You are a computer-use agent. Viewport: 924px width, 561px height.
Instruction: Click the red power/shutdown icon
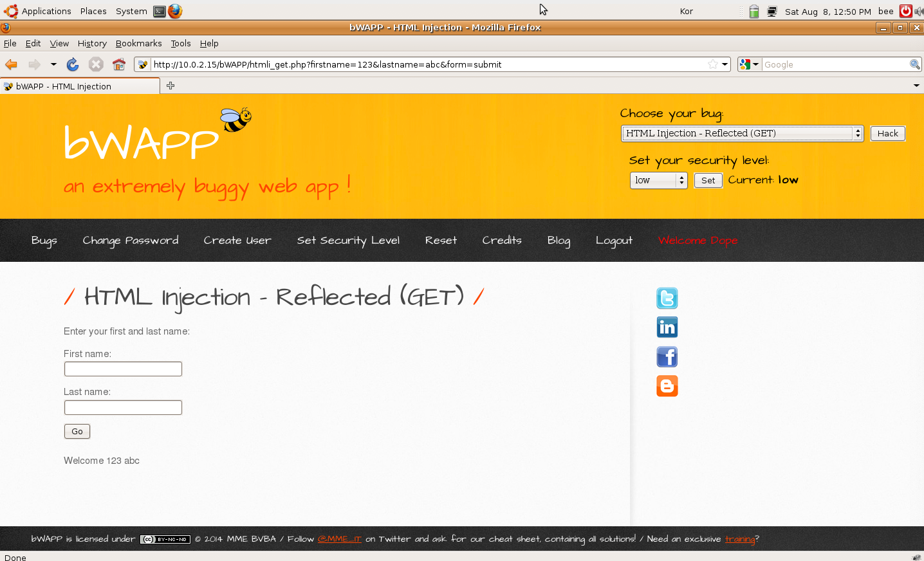pyautogui.click(x=905, y=11)
